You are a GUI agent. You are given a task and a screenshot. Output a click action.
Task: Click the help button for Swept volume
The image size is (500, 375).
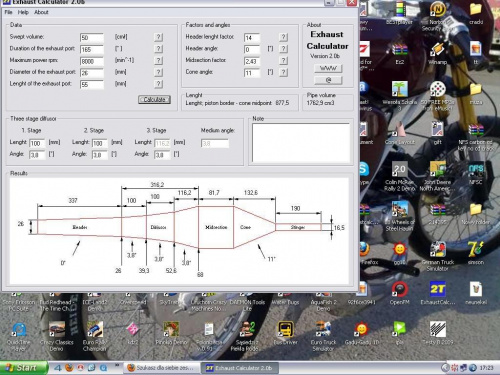[x=159, y=37]
